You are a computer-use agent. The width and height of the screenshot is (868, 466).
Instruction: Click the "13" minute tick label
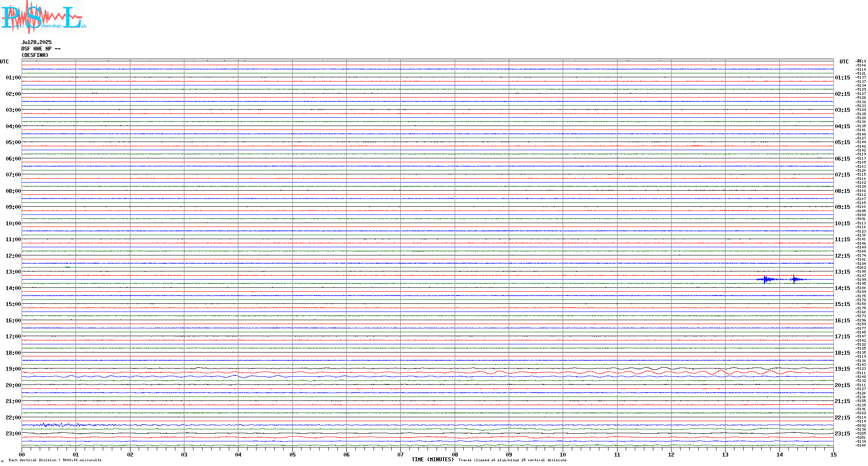pos(725,454)
